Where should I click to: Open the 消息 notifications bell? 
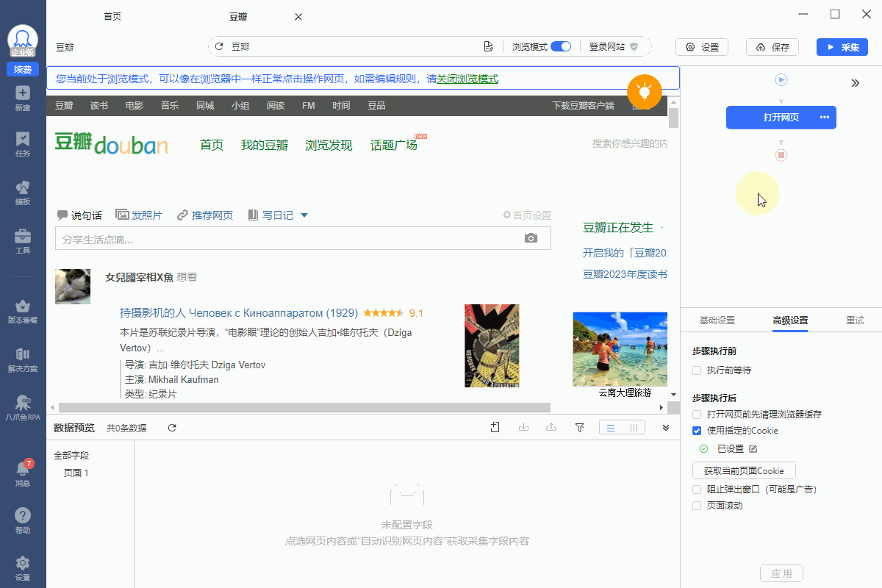click(x=23, y=473)
